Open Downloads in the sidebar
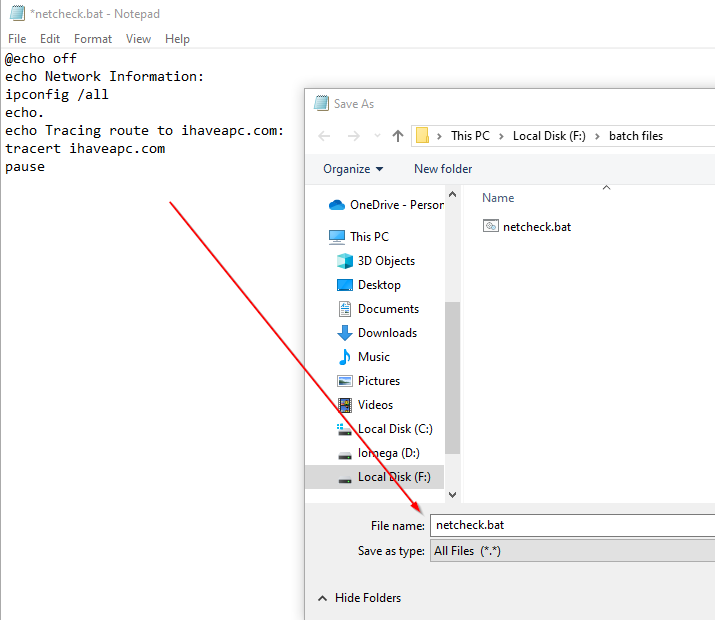 388,333
